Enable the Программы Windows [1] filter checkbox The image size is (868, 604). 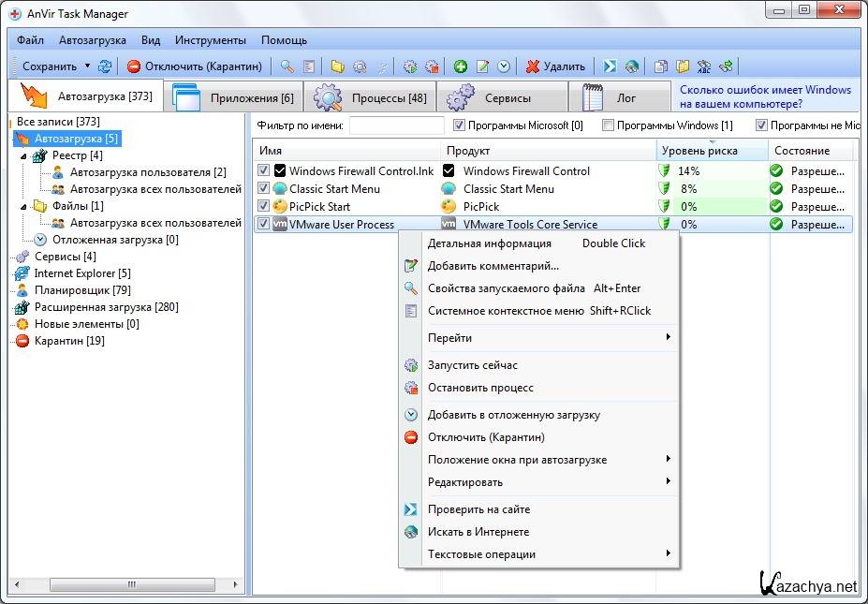tap(609, 125)
